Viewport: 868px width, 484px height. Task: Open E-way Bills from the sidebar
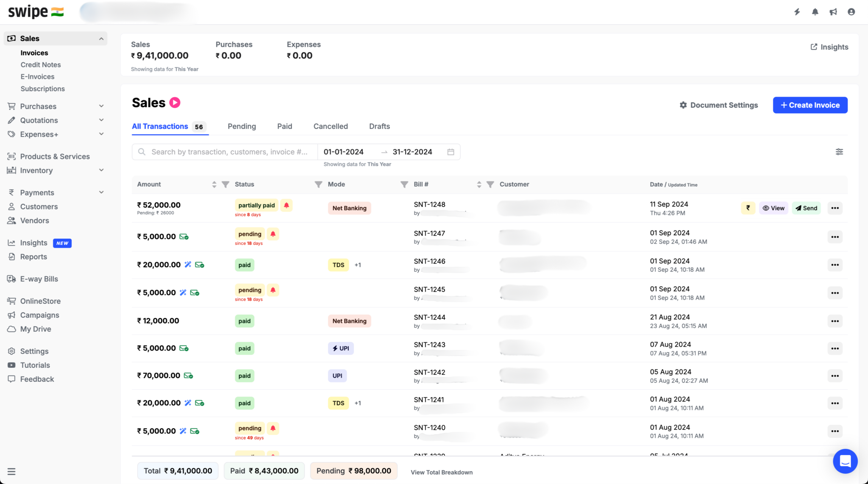click(39, 278)
